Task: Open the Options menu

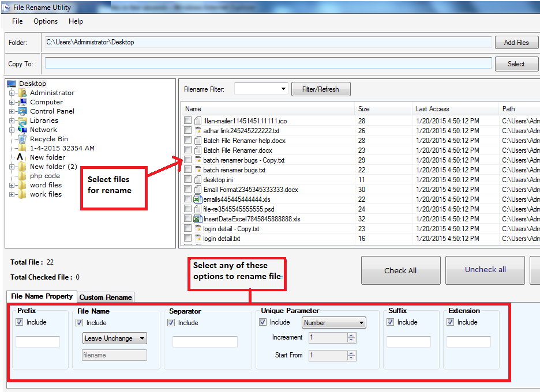Action: (x=45, y=21)
